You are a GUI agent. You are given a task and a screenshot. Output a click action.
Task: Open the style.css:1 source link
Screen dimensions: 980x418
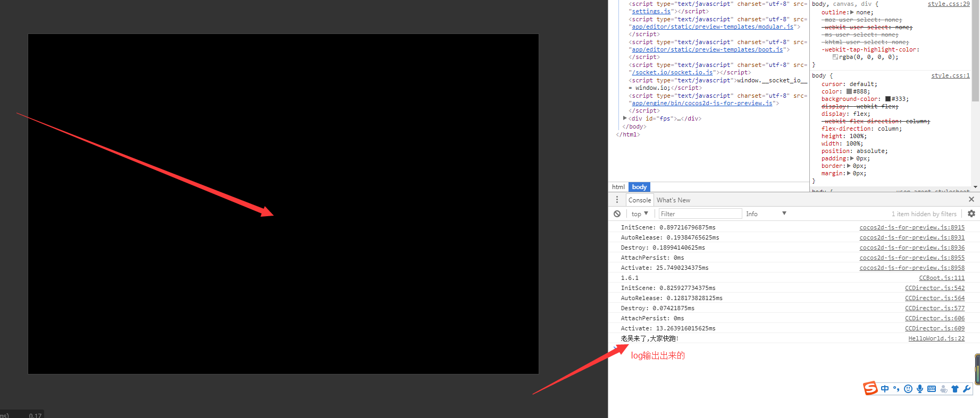[x=950, y=75]
